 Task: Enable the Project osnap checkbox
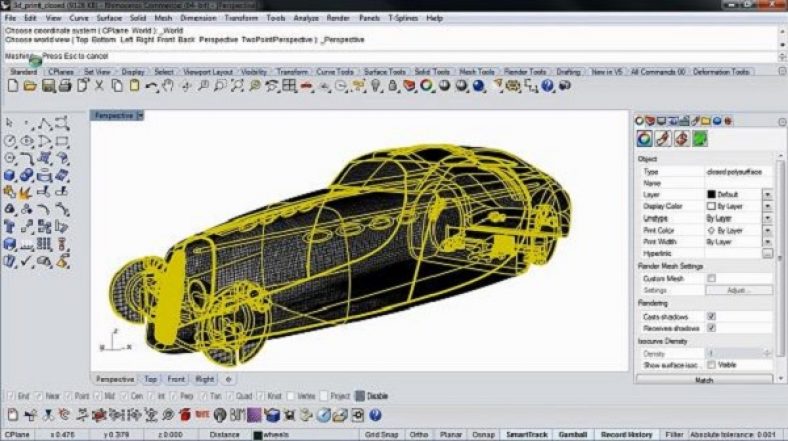[x=324, y=396]
